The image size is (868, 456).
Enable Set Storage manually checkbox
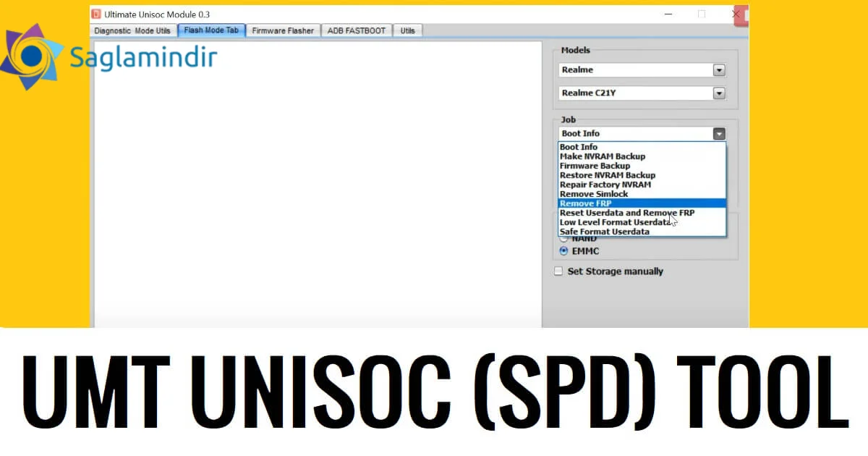click(558, 271)
